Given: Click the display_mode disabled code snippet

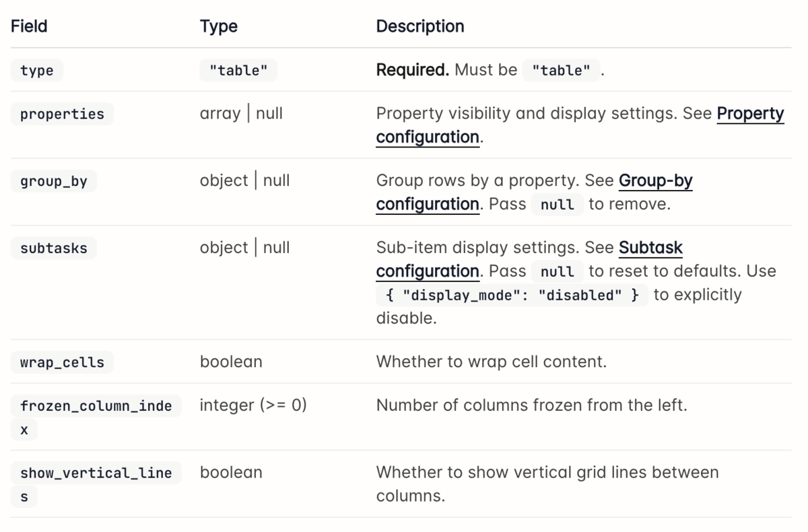Looking at the screenshot, I should (512, 295).
